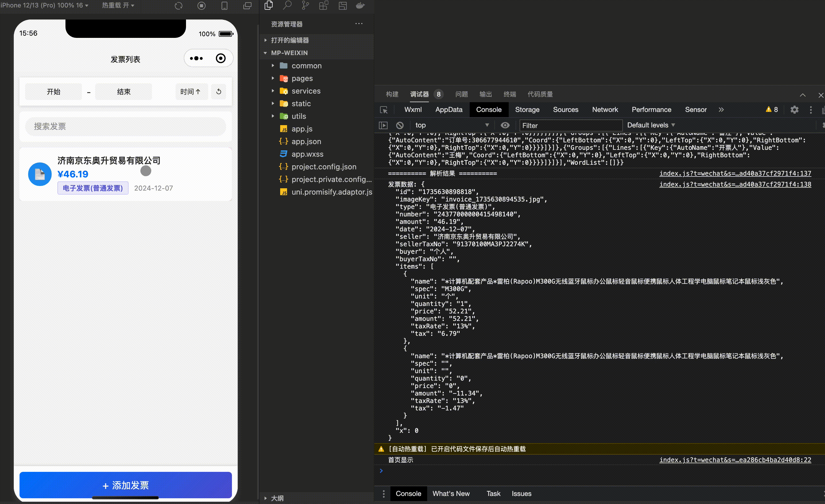Switch to the Performance tab
The width and height of the screenshot is (825, 504).
coord(651,110)
